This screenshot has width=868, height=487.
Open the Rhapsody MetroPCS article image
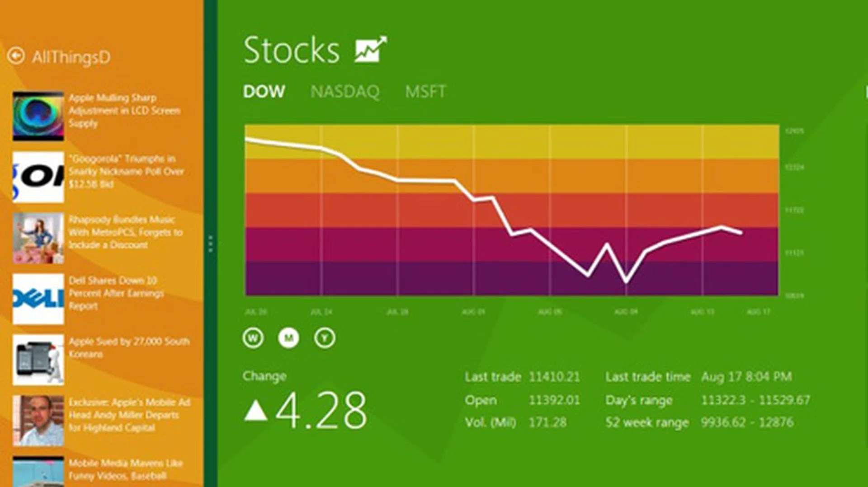click(38, 238)
